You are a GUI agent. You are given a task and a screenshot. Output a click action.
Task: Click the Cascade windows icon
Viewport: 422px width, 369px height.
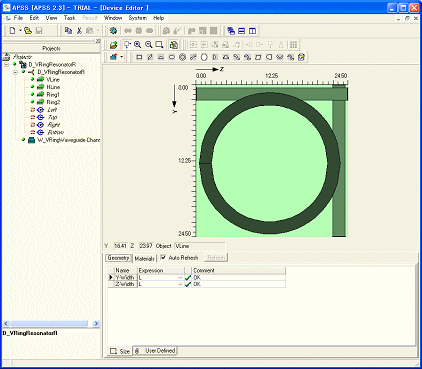(231, 31)
